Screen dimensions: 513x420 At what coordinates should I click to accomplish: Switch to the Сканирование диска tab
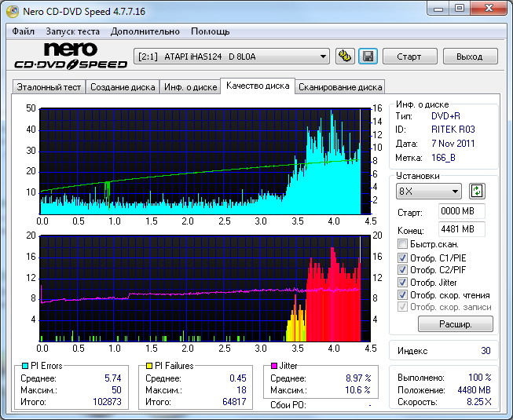340,87
